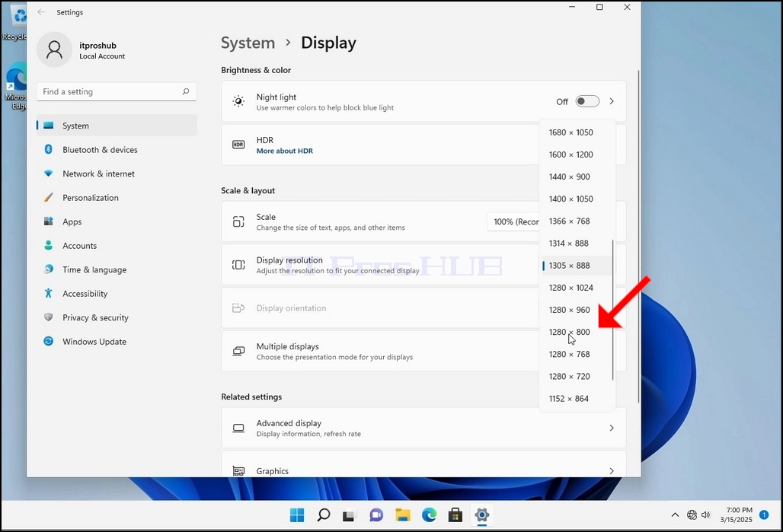Viewport: 783px width, 532px height.
Task: Open the itproshub account avatar
Action: tap(54, 50)
